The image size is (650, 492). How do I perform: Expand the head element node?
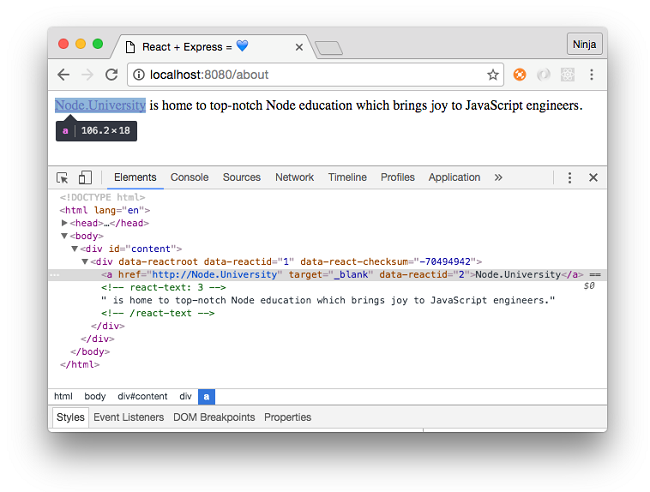(x=64, y=223)
